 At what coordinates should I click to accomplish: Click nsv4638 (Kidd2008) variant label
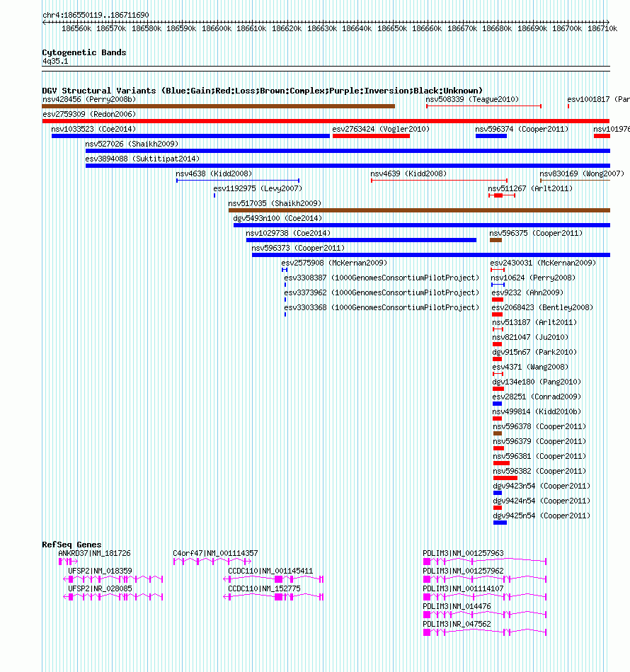[x=214, y=173]
